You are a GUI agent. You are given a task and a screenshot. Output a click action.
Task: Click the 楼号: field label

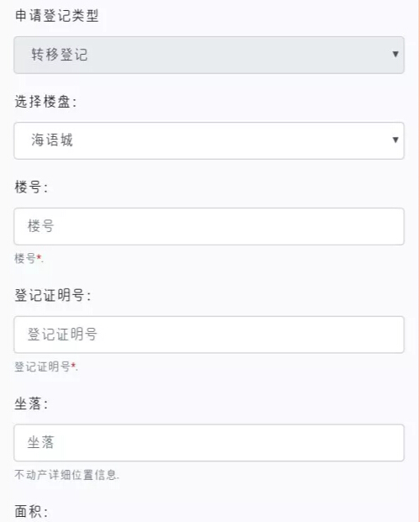[x=31, y=187]
